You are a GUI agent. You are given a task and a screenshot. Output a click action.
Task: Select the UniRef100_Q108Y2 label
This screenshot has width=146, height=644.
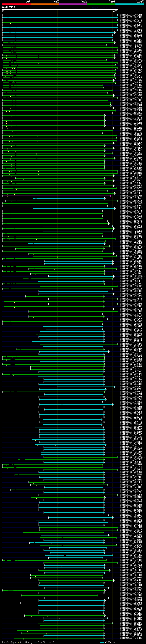point(131,299)
